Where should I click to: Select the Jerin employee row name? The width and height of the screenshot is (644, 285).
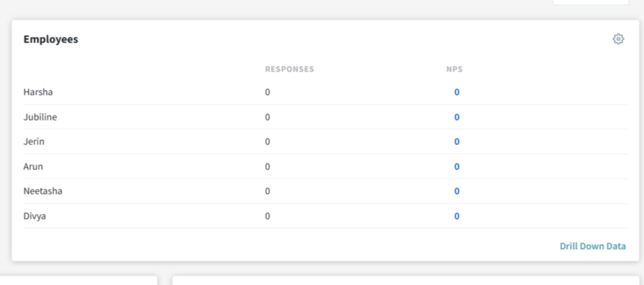point(34,142)
